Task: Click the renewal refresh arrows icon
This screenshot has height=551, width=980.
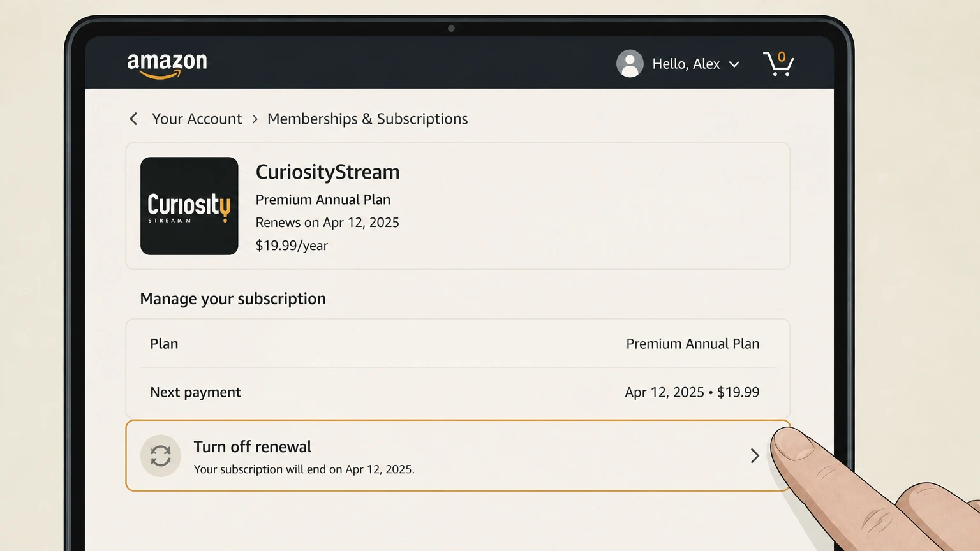Action: 161,456
